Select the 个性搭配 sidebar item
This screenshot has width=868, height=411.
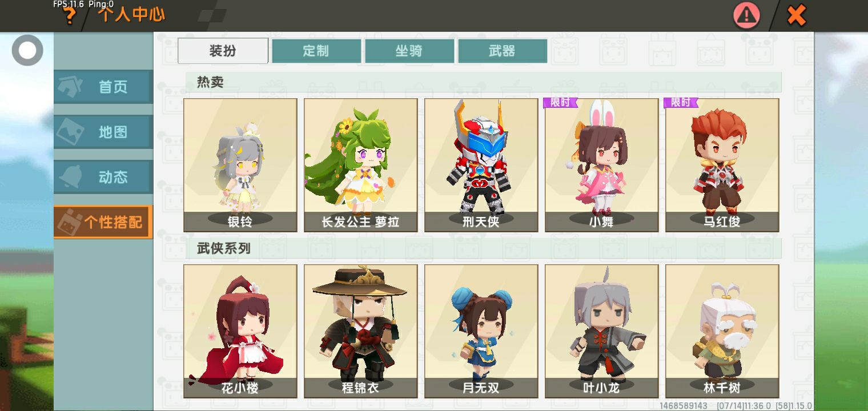pos(103,222)
